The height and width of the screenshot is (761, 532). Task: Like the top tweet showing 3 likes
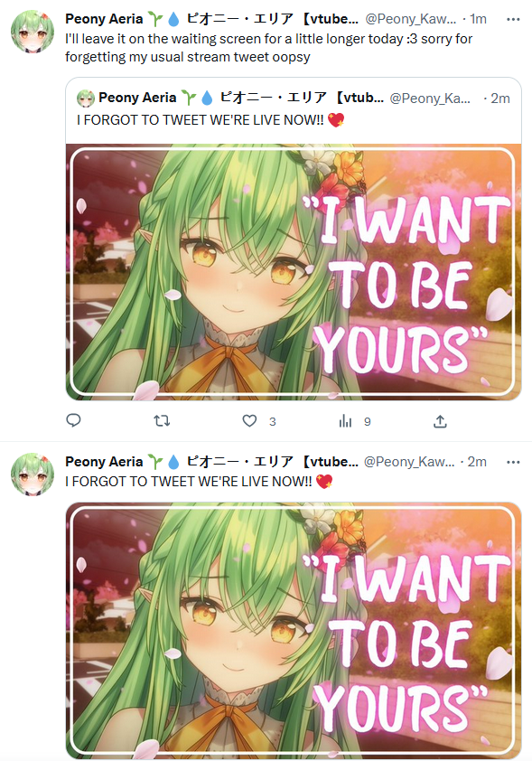(249, 421)
